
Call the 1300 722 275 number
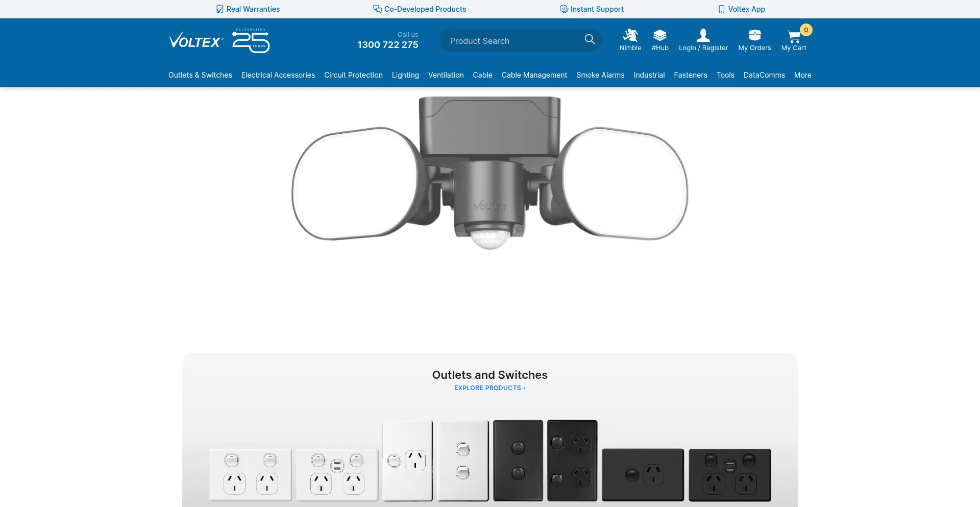coord(388,45)
